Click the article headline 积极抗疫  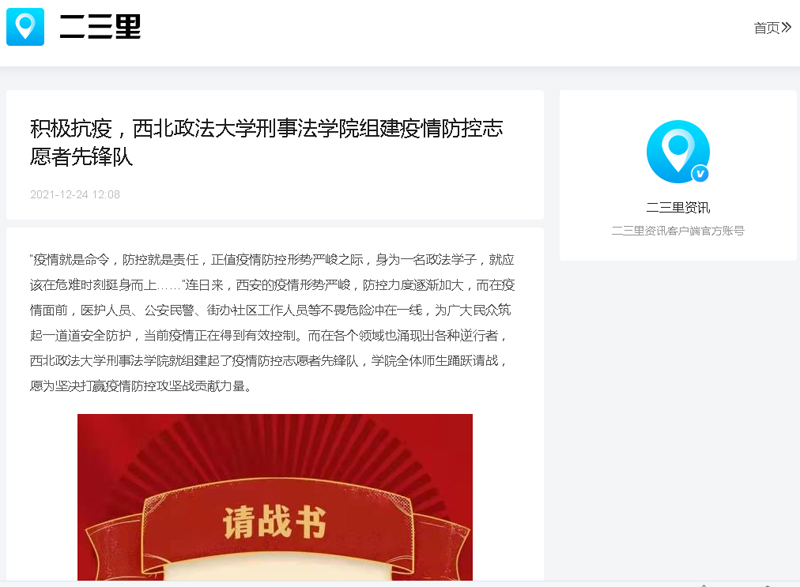pos(266,142)
